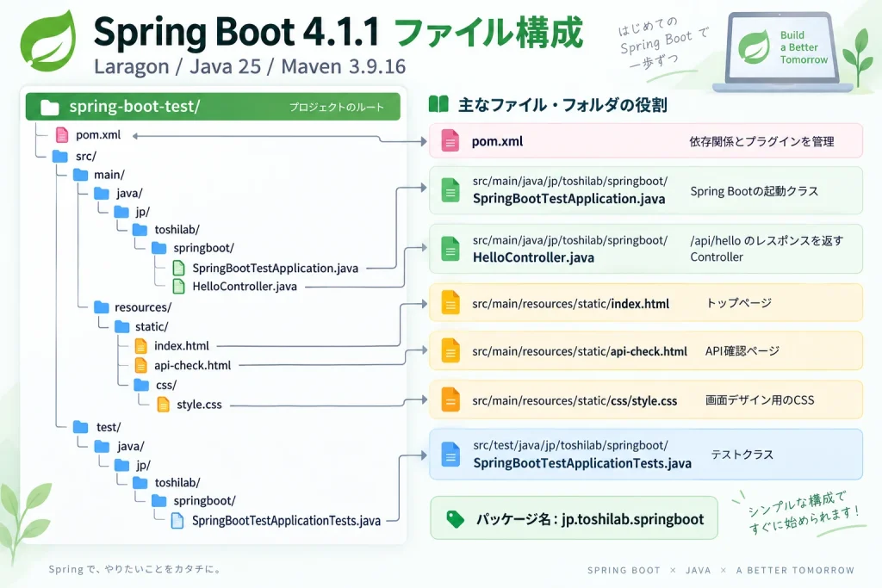This screenshot has height=588, width=882.
Task: Click the java/ folder icon under test/
Action: [102, 446]
